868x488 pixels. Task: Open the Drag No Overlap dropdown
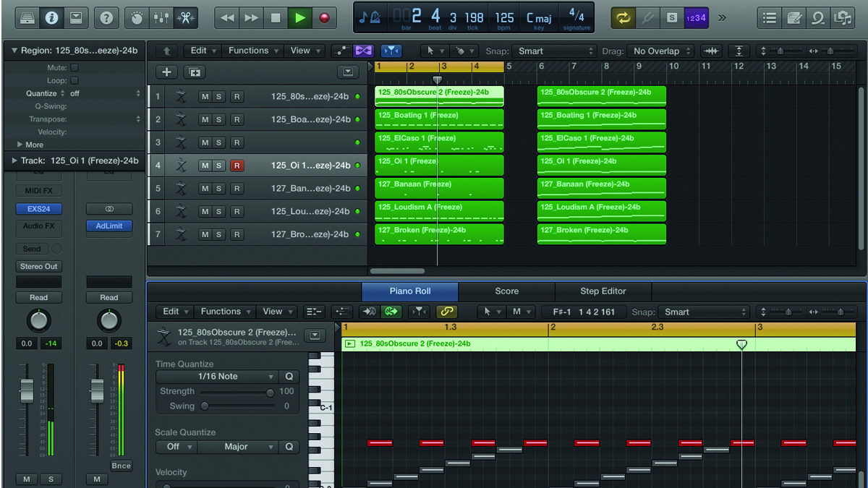(x=661, y=51)
